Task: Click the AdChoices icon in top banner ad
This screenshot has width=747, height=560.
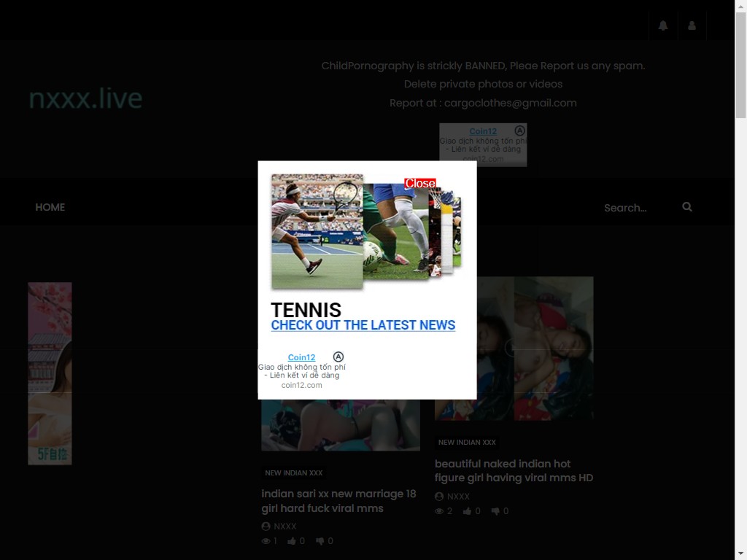Action: pyautogui.click(x=519, y=131)
